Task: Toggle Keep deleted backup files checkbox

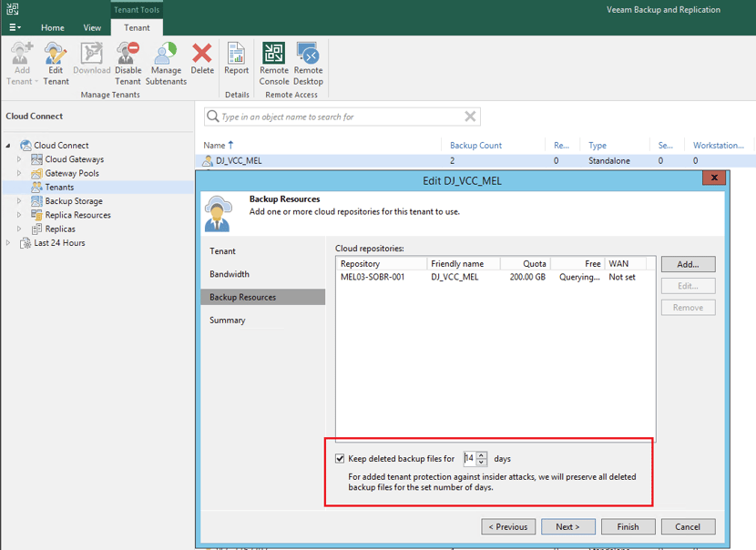Action: pyautogui.click(x=340, y=458)
